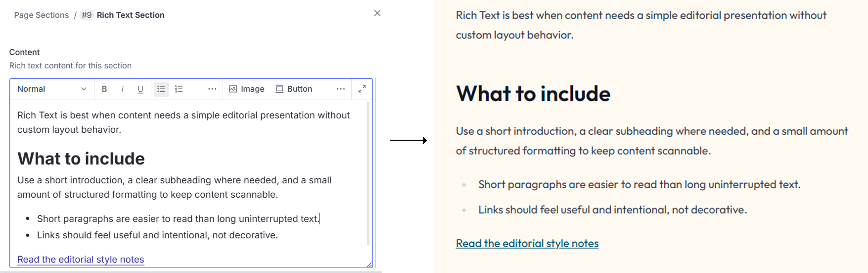Place cursor in the editor's first paragraph

(x=183, y=122)
